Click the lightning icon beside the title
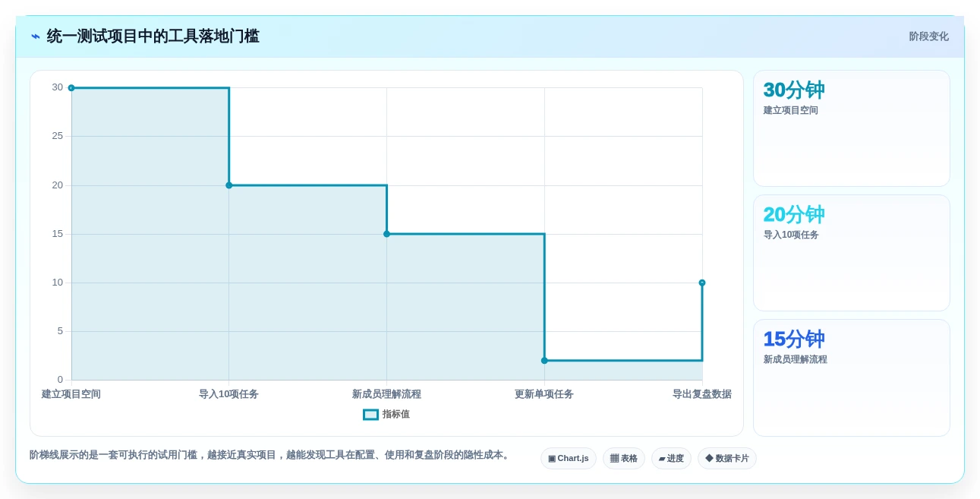Screen dimensions: 980x499 36,36
